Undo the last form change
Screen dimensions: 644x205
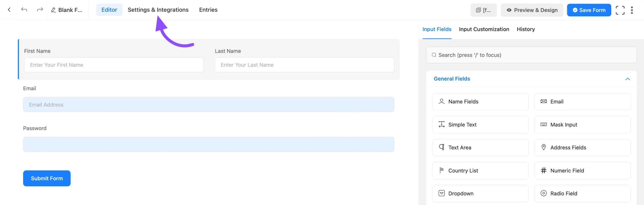pyautogui.click(x=24, y=10)
